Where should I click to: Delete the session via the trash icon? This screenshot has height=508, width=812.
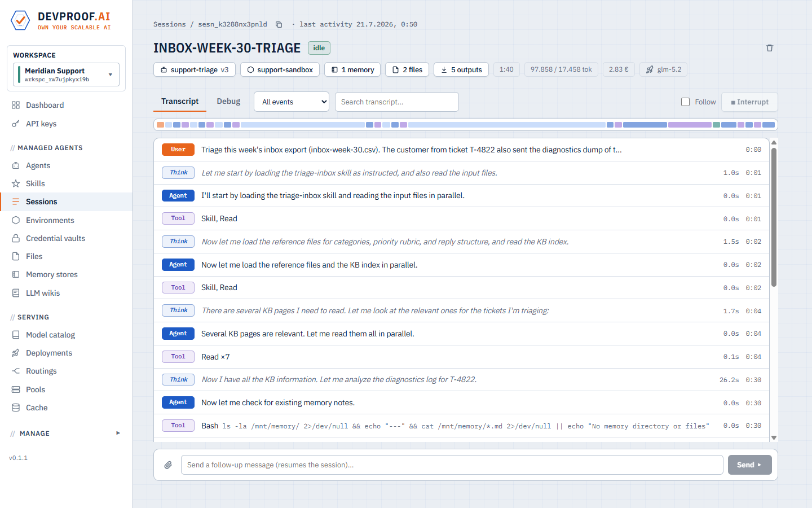[770, 48]
